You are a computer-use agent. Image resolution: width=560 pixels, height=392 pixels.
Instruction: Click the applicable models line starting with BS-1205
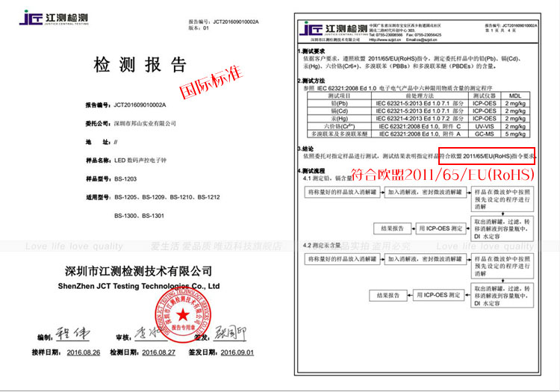[167, 197]
